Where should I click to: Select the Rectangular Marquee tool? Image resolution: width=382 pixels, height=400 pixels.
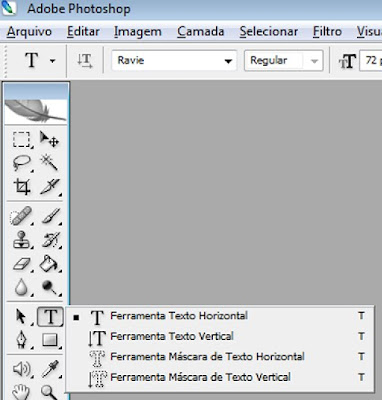(x=22, y=140)
